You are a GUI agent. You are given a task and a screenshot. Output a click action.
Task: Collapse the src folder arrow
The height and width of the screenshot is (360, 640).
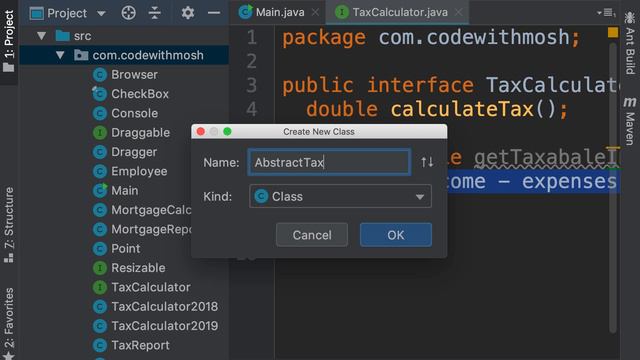click(x=41, y=36)
